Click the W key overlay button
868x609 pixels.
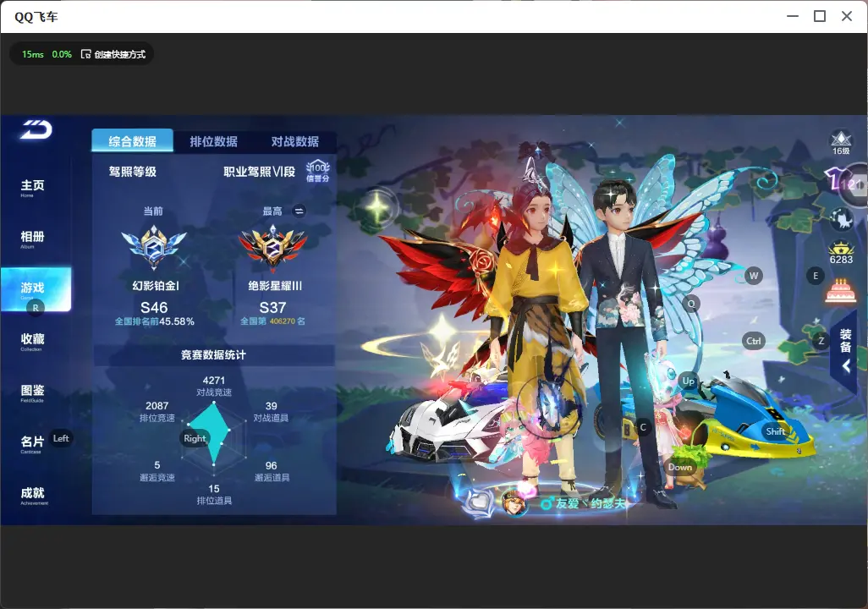pyautogui.click(x=754, y=276)
